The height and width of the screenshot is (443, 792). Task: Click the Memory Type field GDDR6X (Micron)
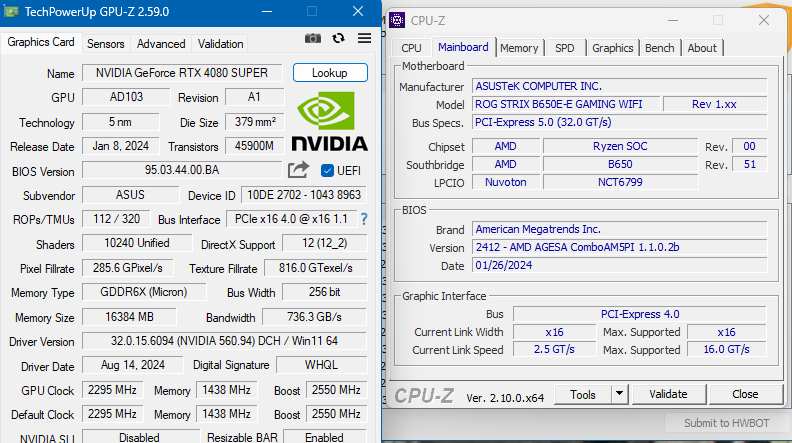(144, 292)
